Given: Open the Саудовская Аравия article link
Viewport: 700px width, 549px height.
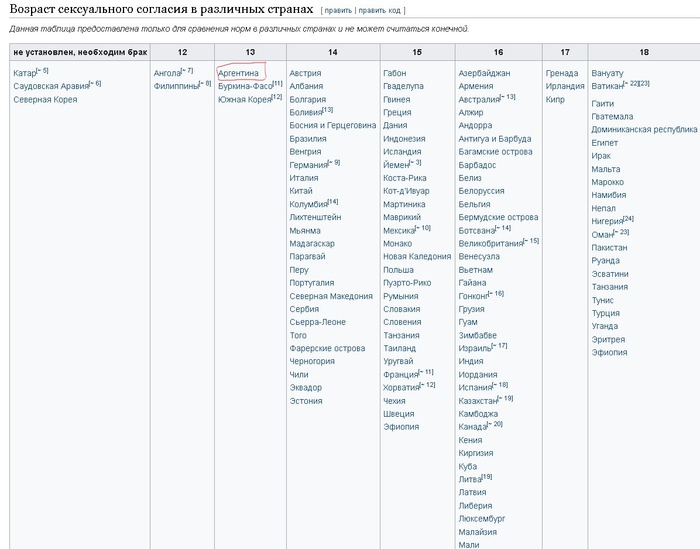Looking at the screenshot, I should 50,86.
